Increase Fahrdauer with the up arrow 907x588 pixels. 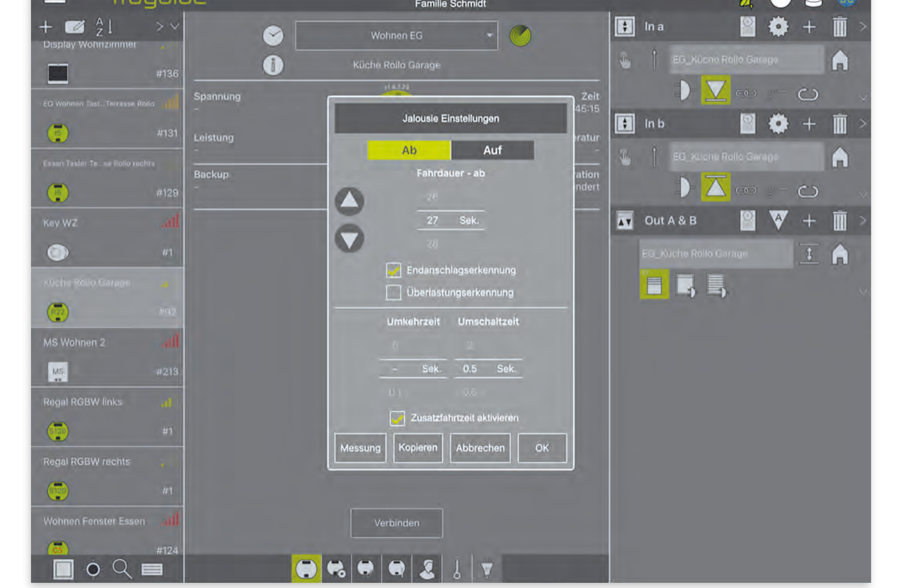coord(349,201)
